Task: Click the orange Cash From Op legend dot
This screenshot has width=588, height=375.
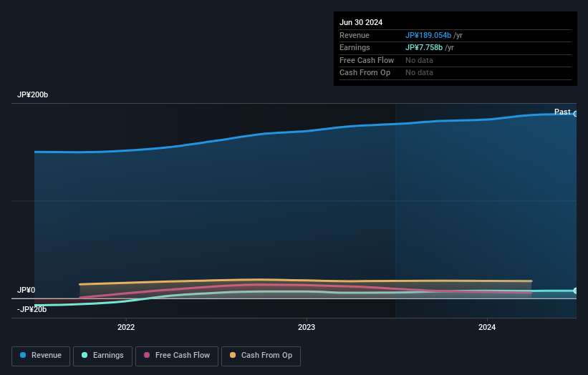Action: (233, 355)
